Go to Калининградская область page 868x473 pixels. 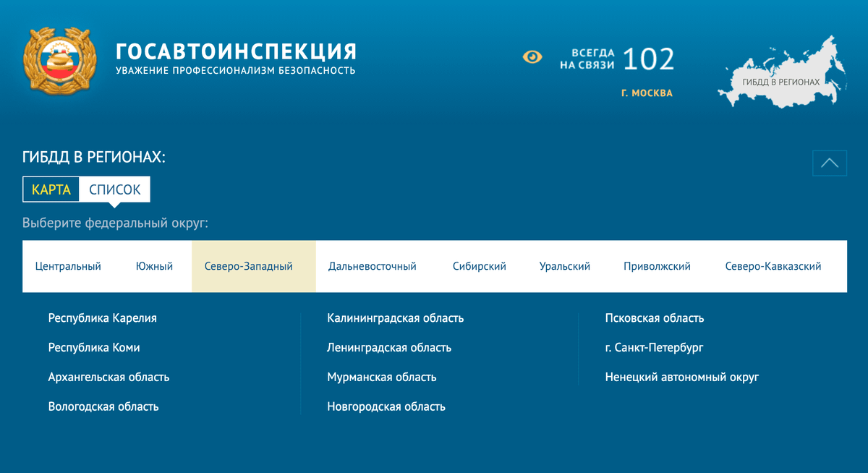pos(395,318)
